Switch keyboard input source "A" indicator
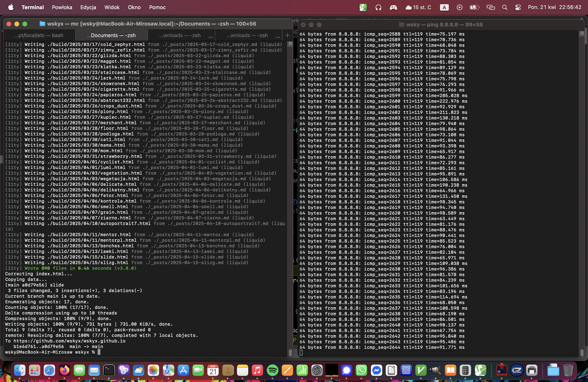The width and height of the screenshot is (588, 382). [444, 7]
